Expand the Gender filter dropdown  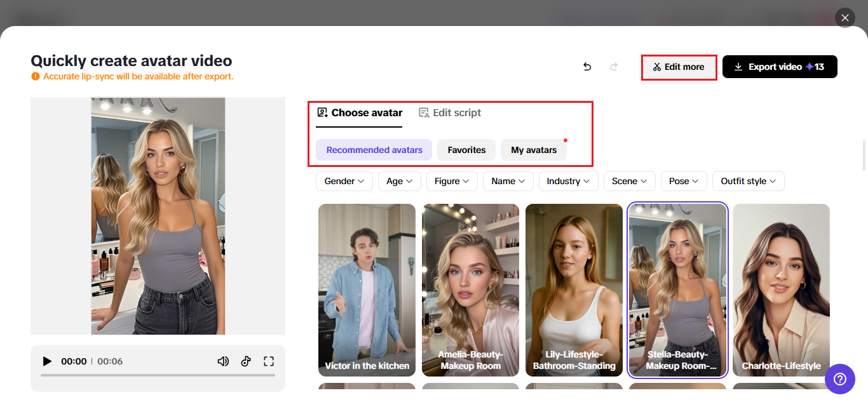tap(344, 181)
